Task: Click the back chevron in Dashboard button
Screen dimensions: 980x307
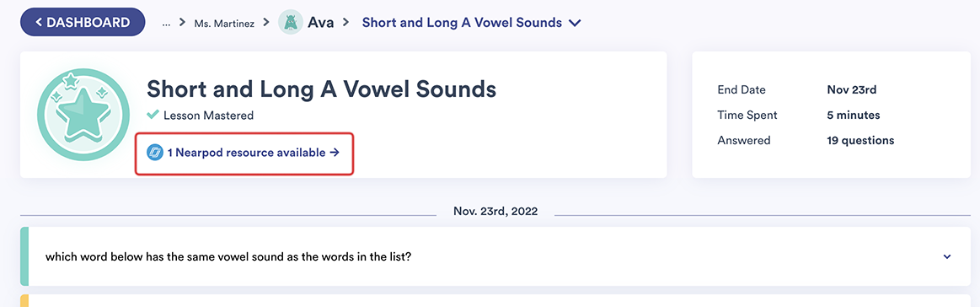Action: coord(39,23)
